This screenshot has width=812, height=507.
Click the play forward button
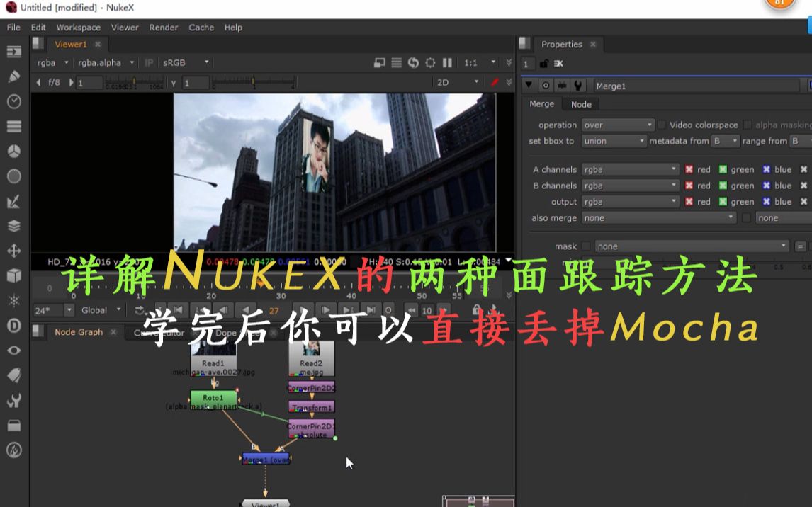point(325,309)
